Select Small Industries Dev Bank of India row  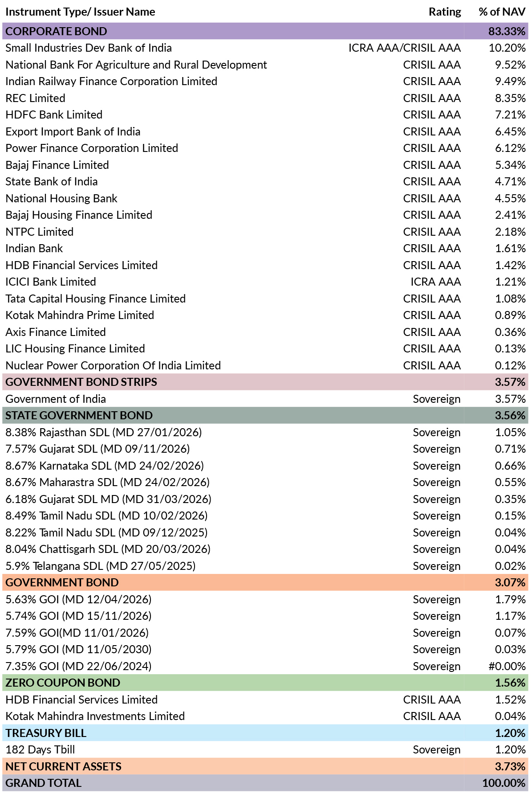(x=265, y=48)
